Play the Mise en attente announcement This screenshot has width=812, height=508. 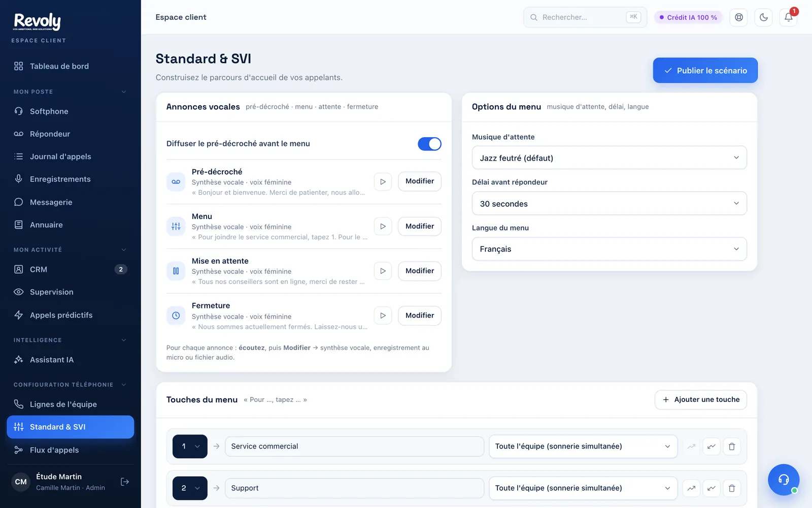[x=383, y=271]
